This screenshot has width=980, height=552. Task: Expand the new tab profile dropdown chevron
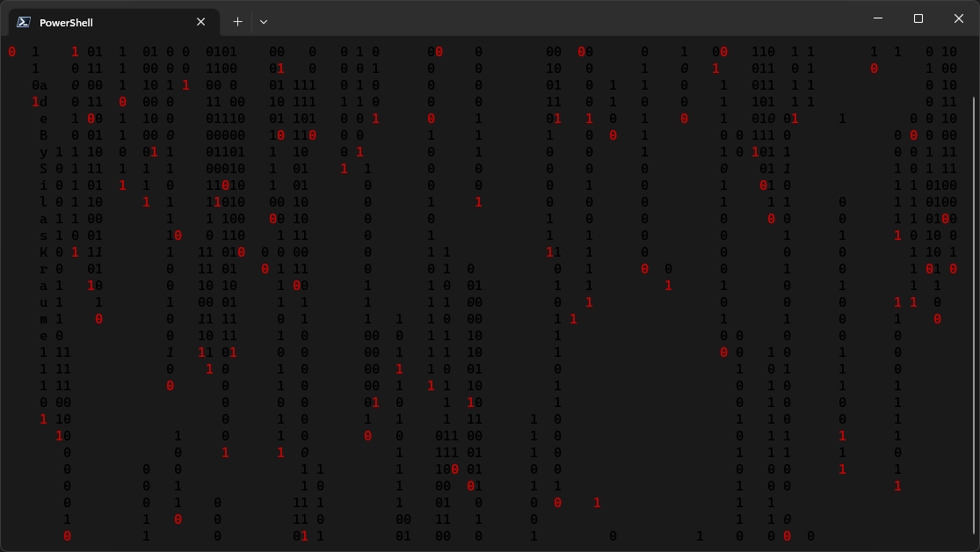[264, 22]
